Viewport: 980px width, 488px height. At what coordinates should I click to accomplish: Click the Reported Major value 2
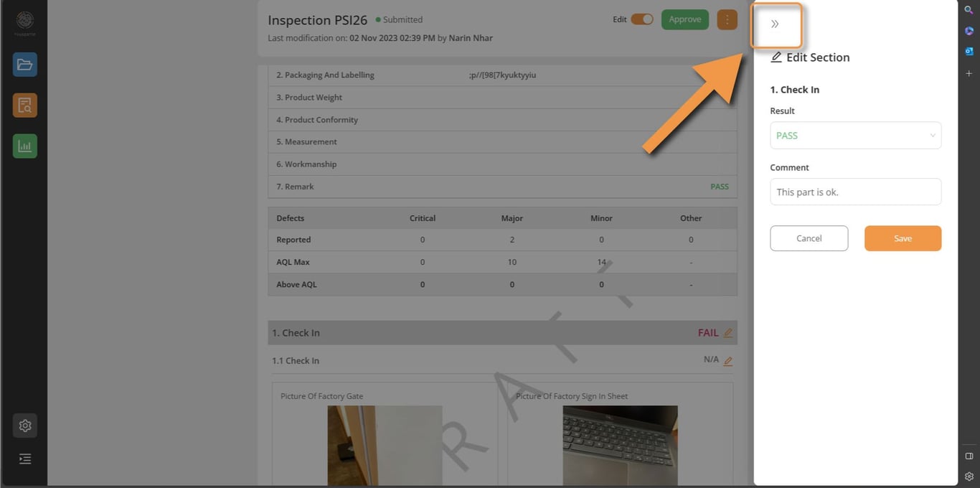[512, 240]
